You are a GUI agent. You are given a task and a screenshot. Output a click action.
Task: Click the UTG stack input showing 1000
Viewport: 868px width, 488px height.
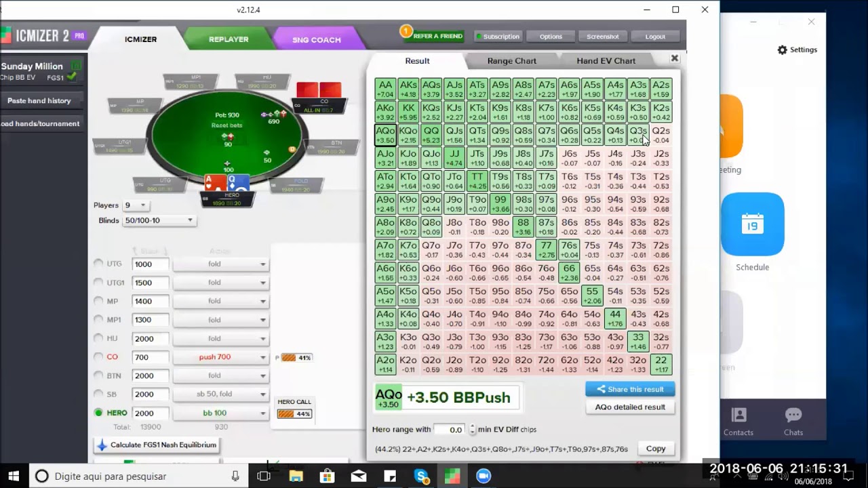click(151, 264)
